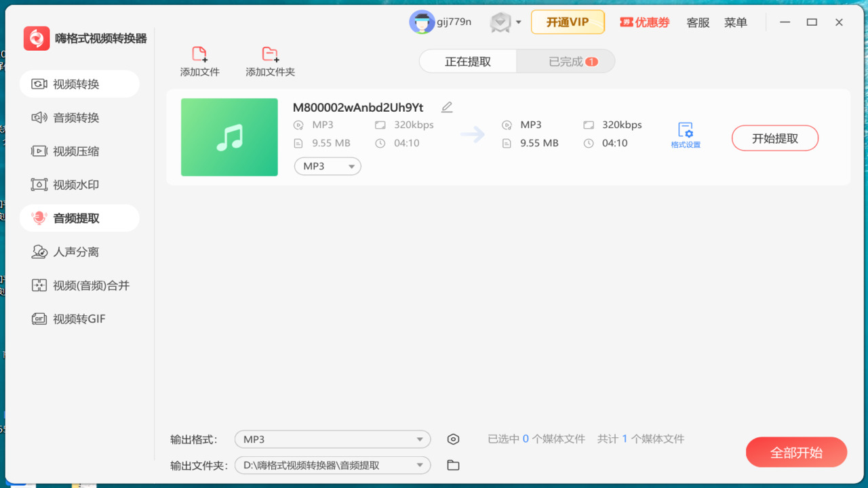Expand the 输出格式 dropdown
The height and width of the screenshot is (488, 868).
[x=332, y=439]
